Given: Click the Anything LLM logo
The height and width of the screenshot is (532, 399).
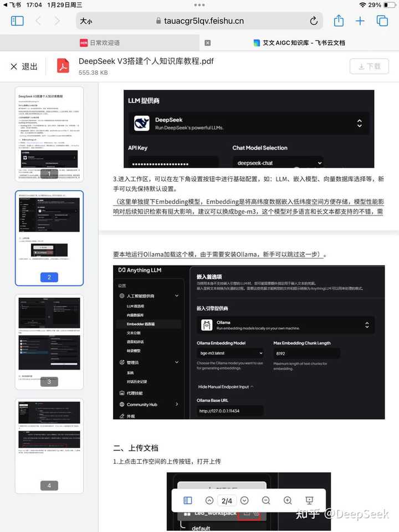Looking at the screenshot, I should click(x=140, y=270).
